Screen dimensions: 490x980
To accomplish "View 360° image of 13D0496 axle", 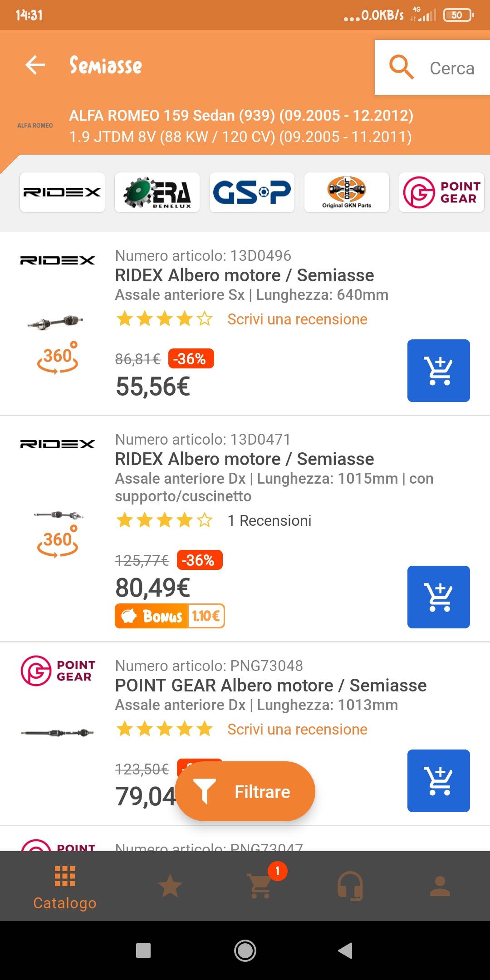I will click(x=58, y=358).
